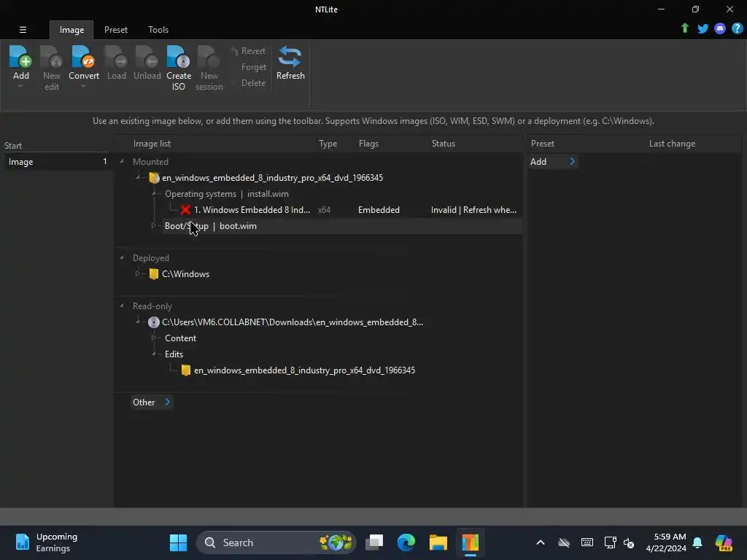Click the red X invalid image icon
Viewport: 747px width, 560px height.
[x=185, y=209]
